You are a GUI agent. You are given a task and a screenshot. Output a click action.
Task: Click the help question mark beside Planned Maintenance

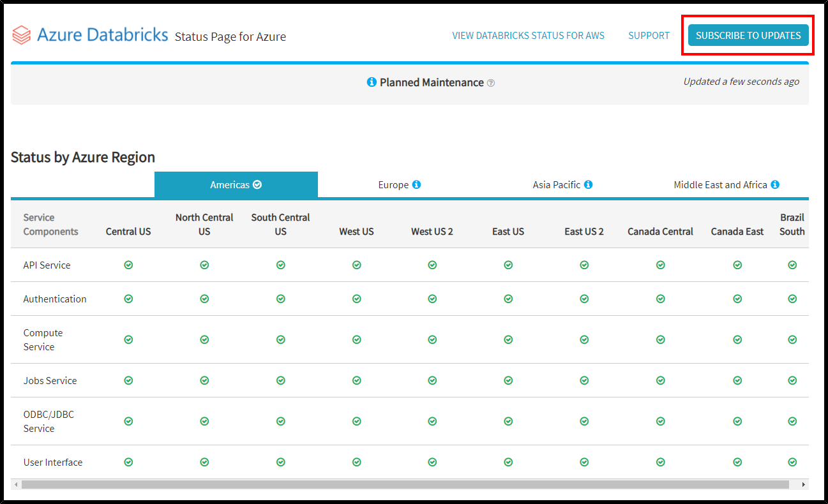[491, 83]
